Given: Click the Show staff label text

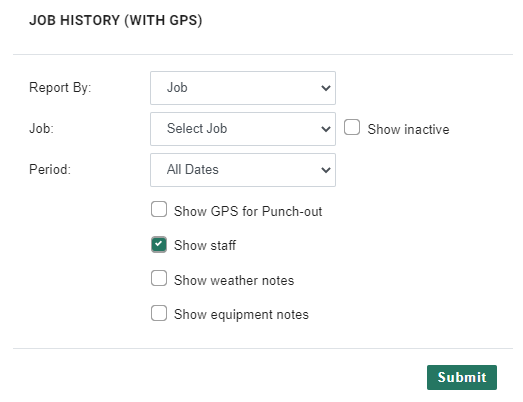Looking at the screenshot, I should coord(205,246).
